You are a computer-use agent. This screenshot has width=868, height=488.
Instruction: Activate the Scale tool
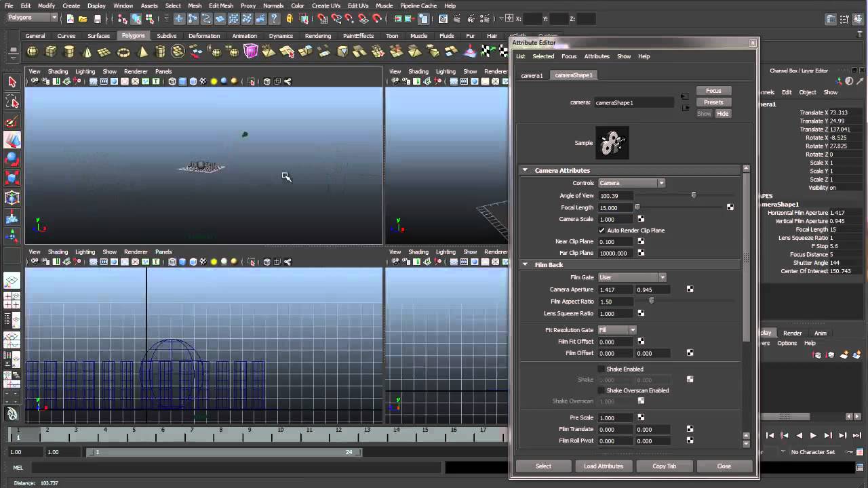12,179
